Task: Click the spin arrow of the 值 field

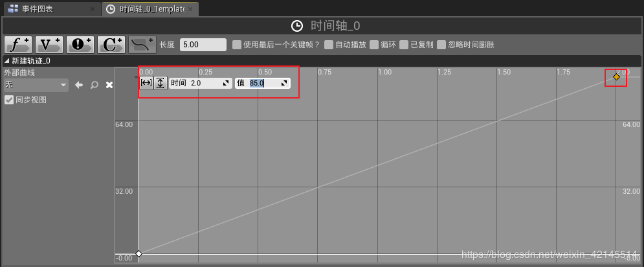Action: pos(284,83)
